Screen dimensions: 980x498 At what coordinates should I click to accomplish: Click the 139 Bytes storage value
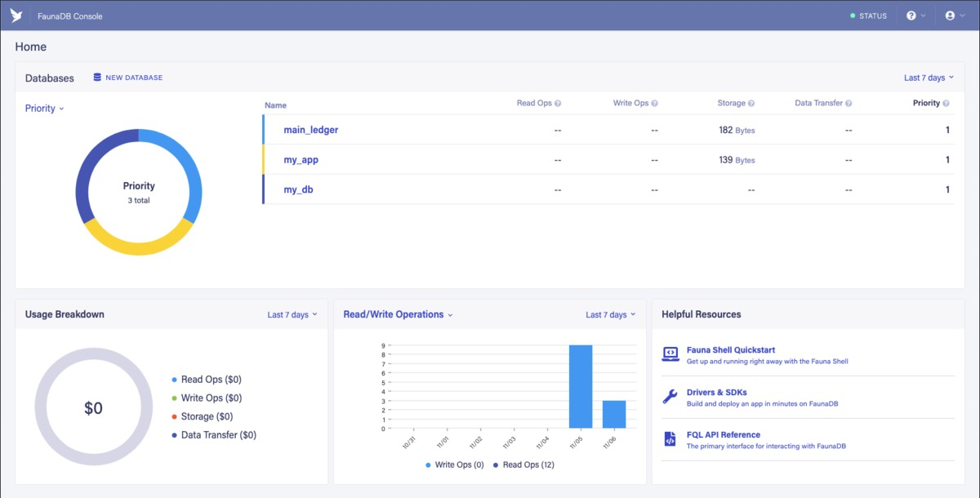point(737,160)
